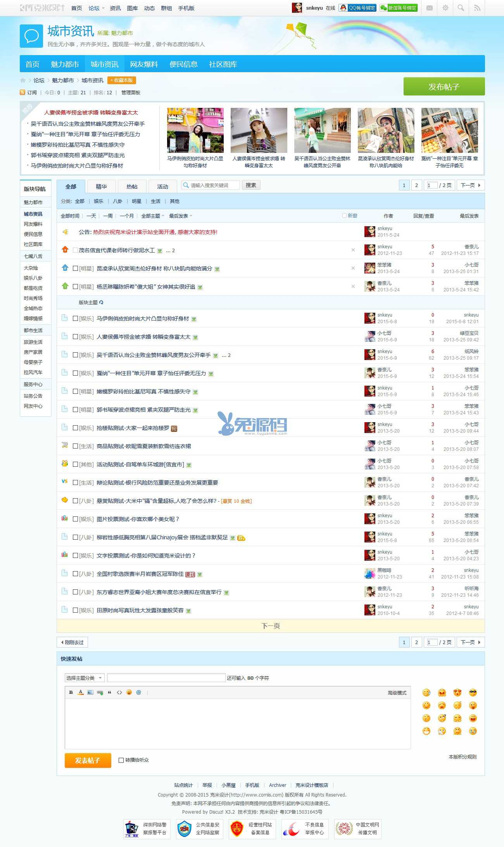The height and width of the screenshot is (847, 504).
Task: Check the box for 商品贴测试 thread
Action: point(76,446)
